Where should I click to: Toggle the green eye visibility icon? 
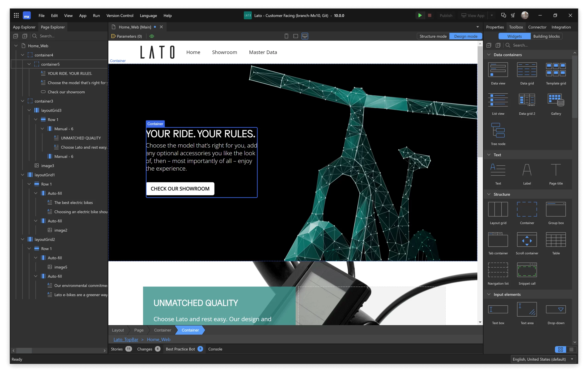coord(152,36)
